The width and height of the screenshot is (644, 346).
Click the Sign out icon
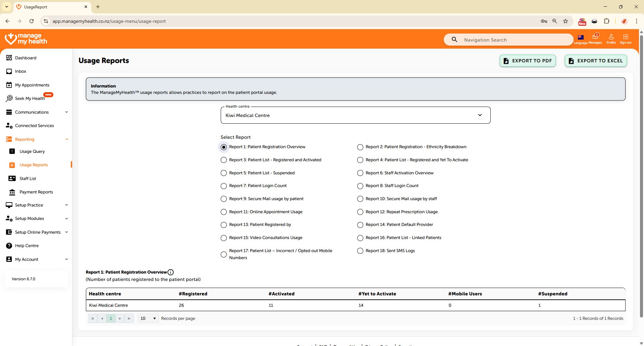coord(625,37)
